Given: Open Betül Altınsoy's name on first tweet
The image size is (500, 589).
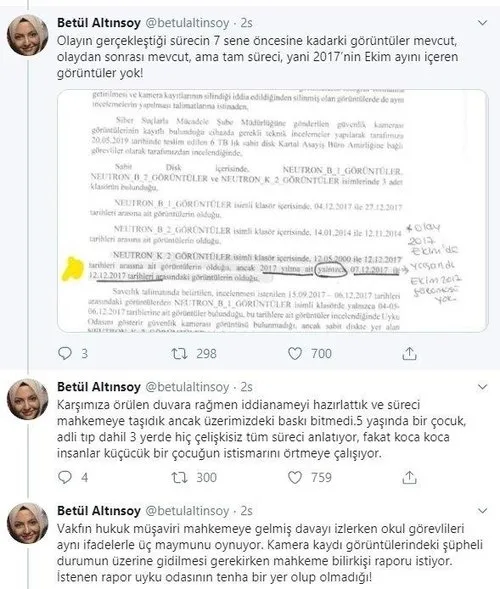Looking at the screenshot, I should coord(99,23).
